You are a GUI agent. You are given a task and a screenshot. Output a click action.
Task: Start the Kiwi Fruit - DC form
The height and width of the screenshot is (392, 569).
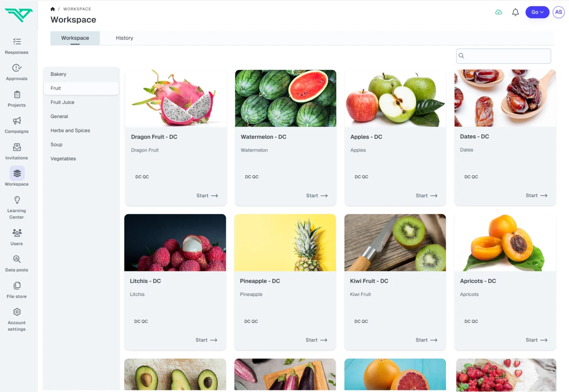(426, 340)
